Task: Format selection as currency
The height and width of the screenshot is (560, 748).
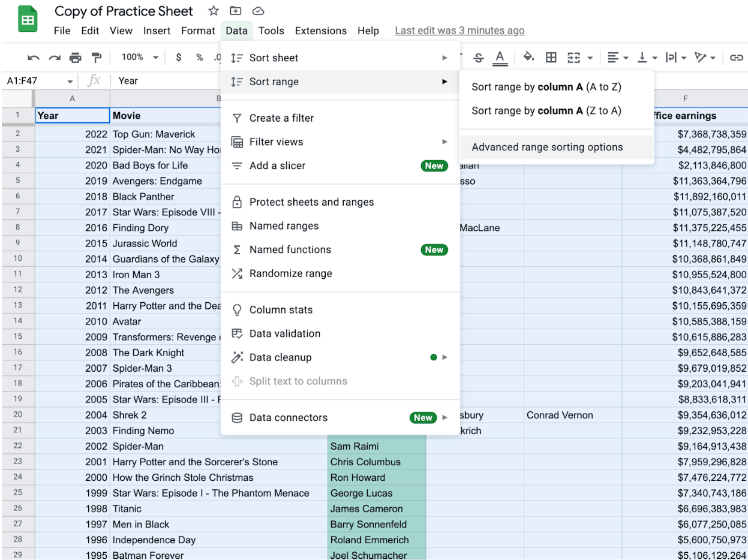Action: coord(178,58)
